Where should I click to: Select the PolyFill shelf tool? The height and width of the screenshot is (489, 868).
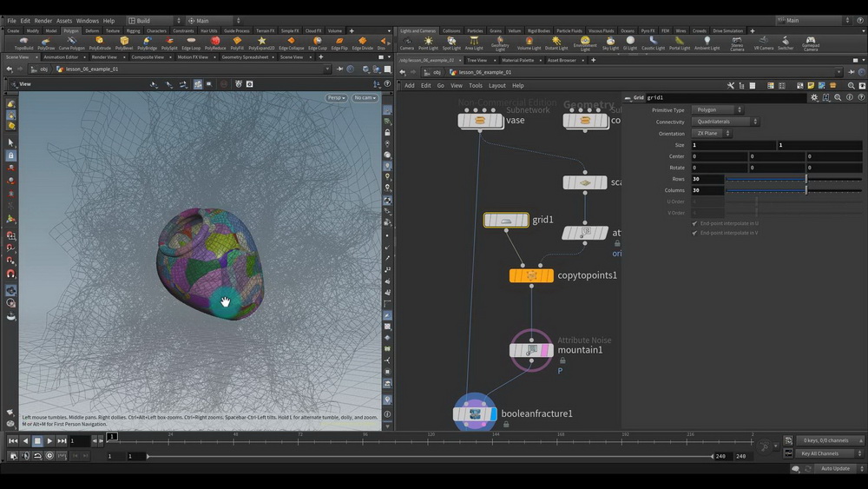pos(237,43)
